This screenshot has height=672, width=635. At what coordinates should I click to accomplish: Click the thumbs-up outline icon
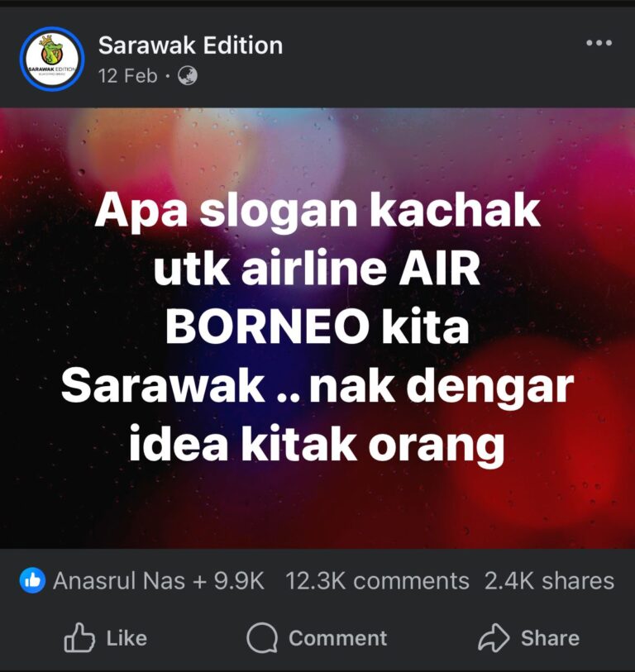pos(79,638)
